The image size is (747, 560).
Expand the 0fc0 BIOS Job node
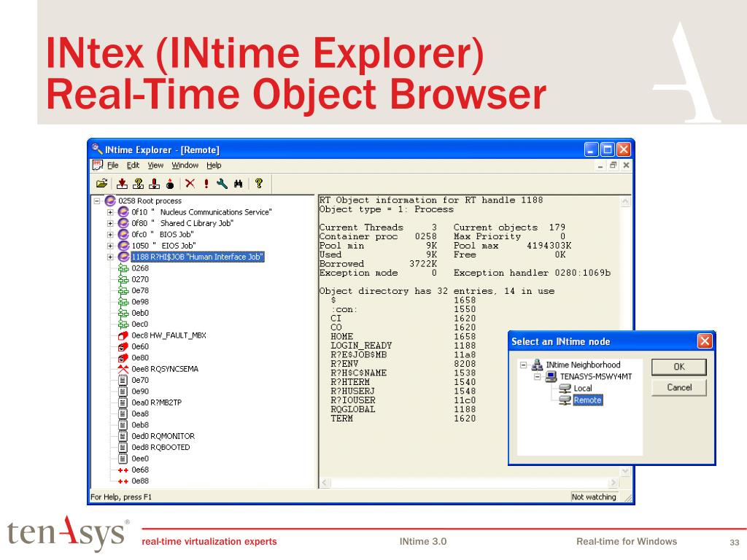(111, 235)
